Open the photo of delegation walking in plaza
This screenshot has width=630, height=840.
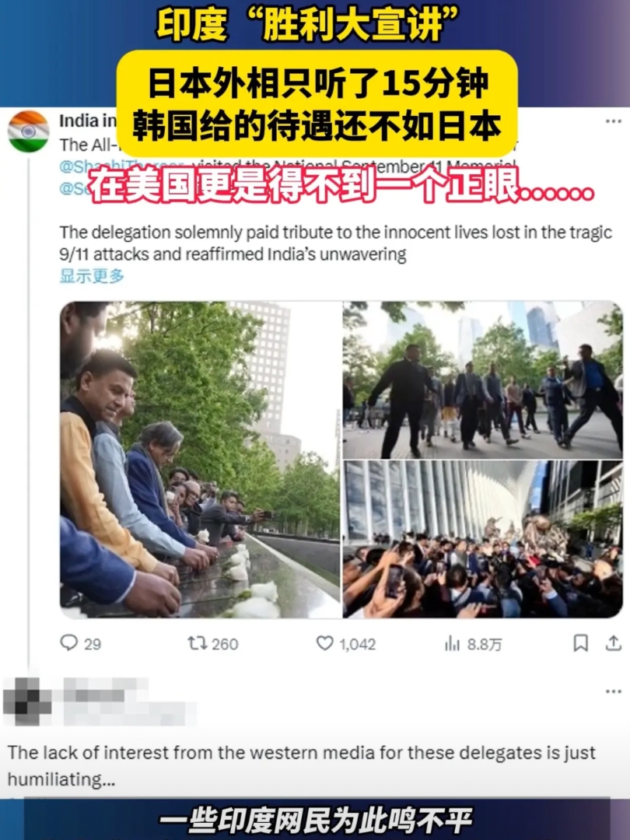click(483, 380)
